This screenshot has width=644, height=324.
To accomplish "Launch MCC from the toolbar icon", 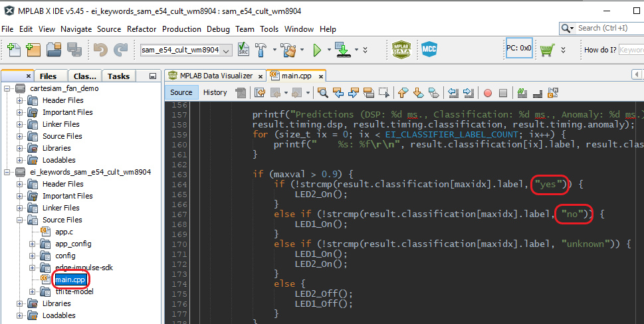I will click(429, 50).
